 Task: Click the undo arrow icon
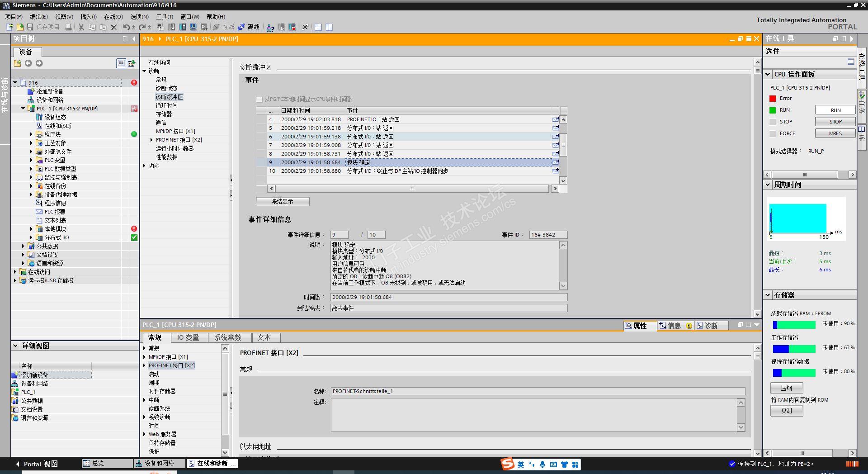[x=126, y=27]
